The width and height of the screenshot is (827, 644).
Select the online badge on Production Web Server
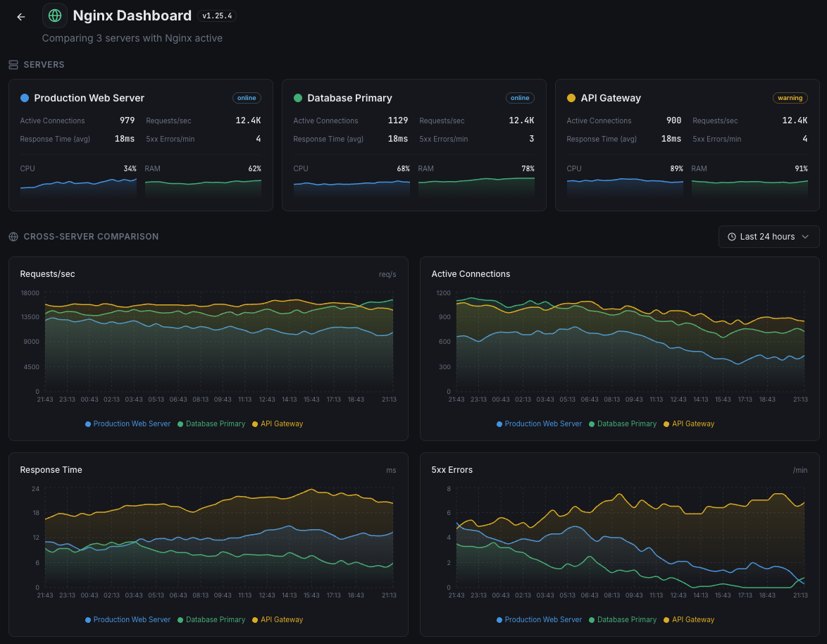click(247, 98)
